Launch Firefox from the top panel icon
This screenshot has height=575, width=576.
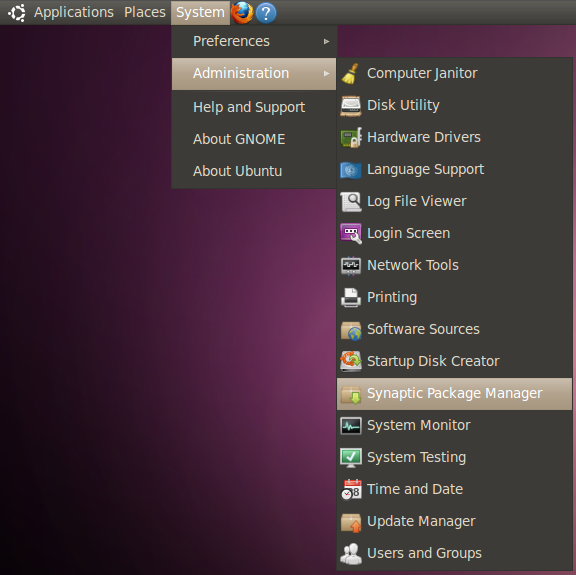tap(242, 12)
